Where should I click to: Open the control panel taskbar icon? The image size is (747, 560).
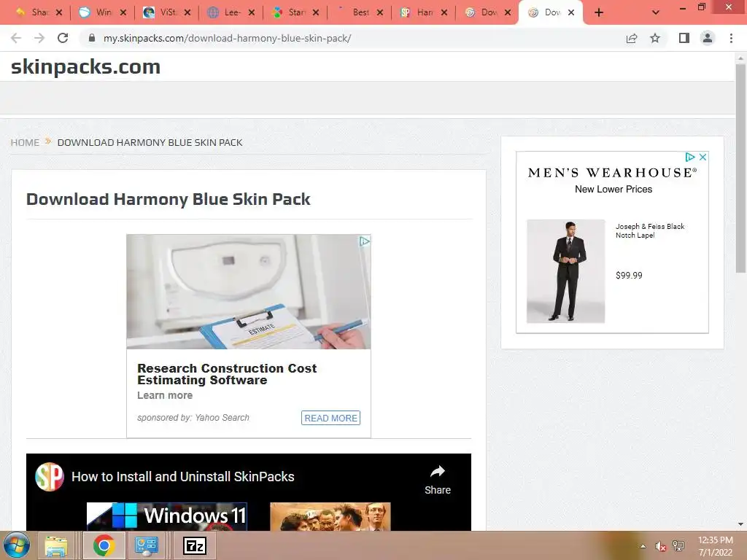[146, 546]
